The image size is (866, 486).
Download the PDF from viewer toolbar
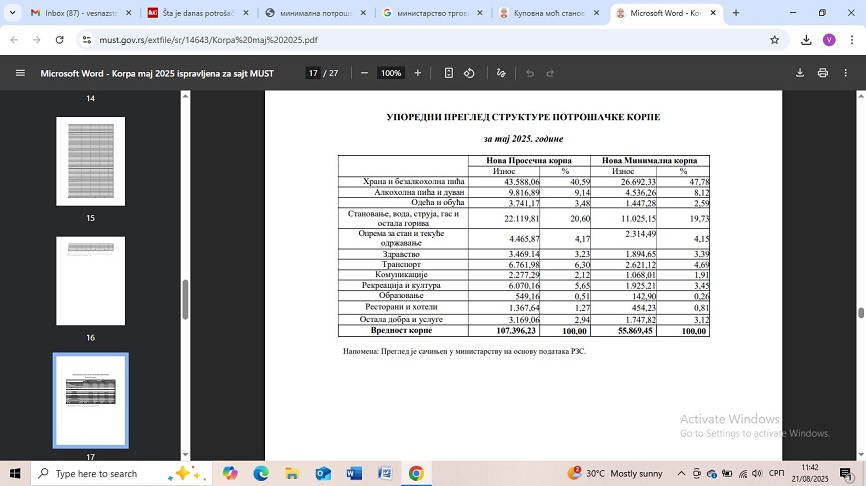tap(800, 73)
